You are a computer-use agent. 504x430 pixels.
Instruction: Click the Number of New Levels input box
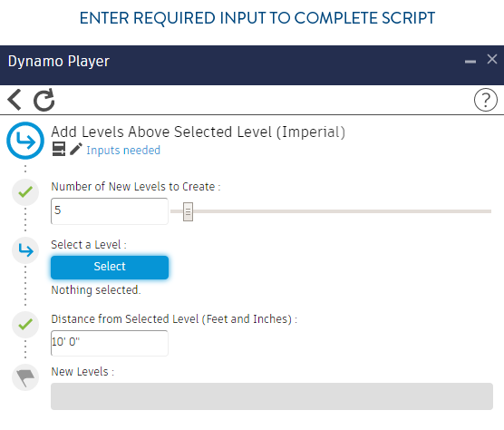click(110, 211)
